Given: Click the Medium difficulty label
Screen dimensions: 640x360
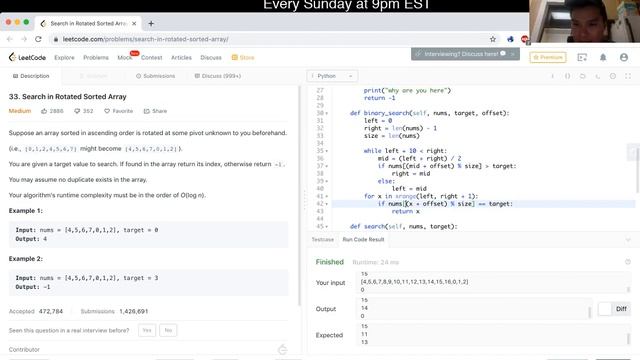Looking at the screenshot, I should tap(20, 111).
